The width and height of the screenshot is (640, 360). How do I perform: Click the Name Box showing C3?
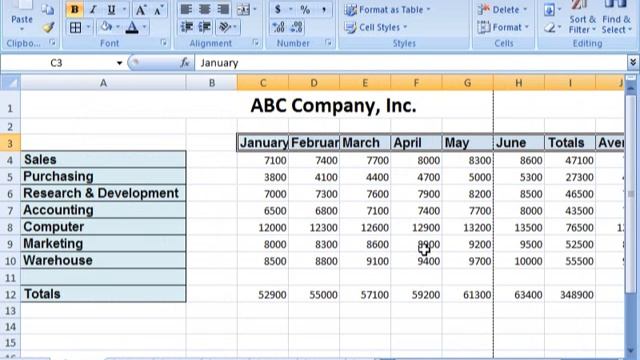pyautogui.click(x=57, y=63)
